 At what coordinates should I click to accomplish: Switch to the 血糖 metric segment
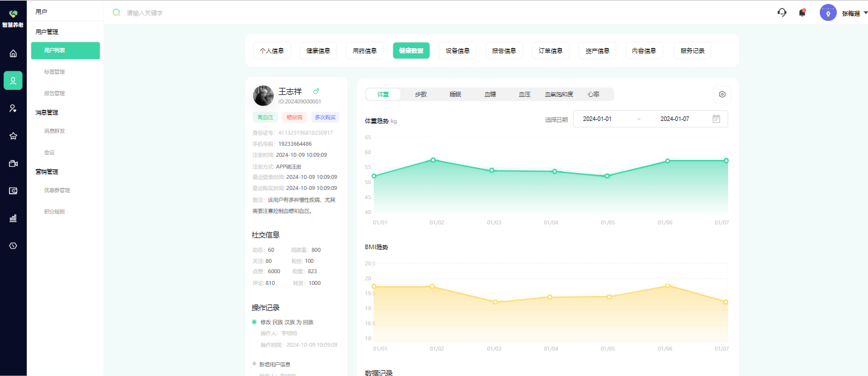[490, 94]
